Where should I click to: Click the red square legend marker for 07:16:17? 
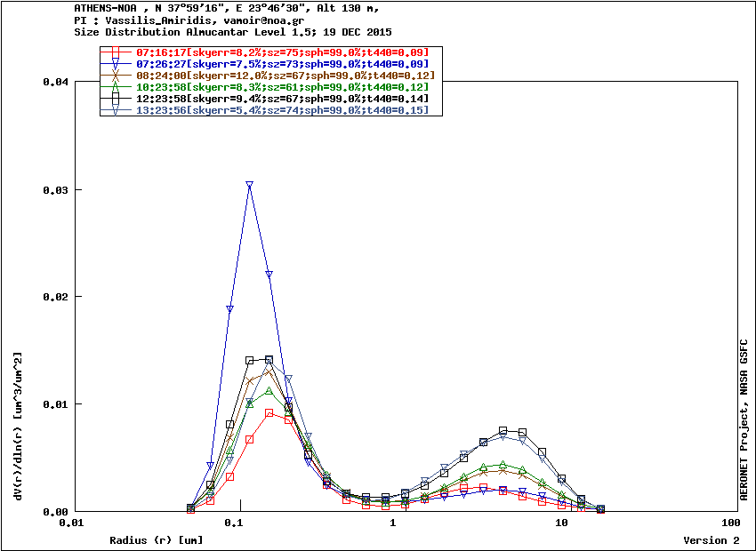click(x=116, y=52)
